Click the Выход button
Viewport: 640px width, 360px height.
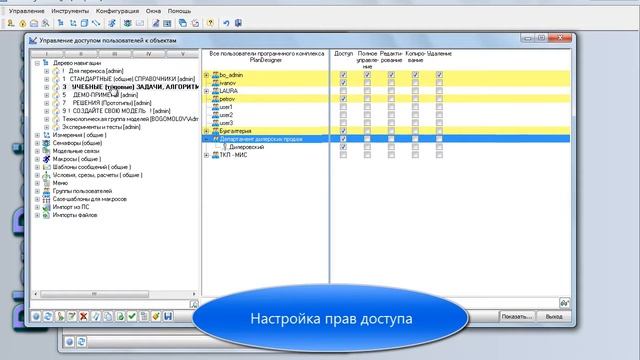coord(554,316)
